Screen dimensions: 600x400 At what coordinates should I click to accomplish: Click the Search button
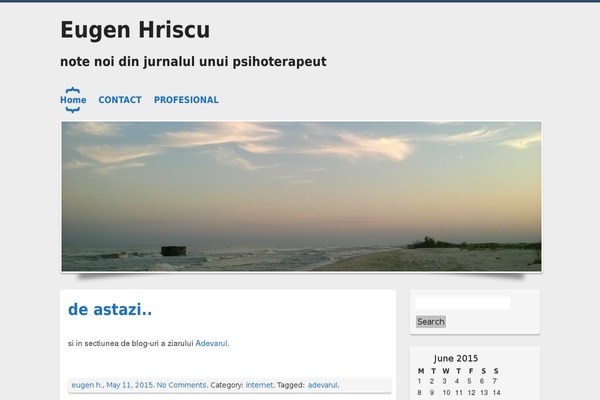pos(431,322)
